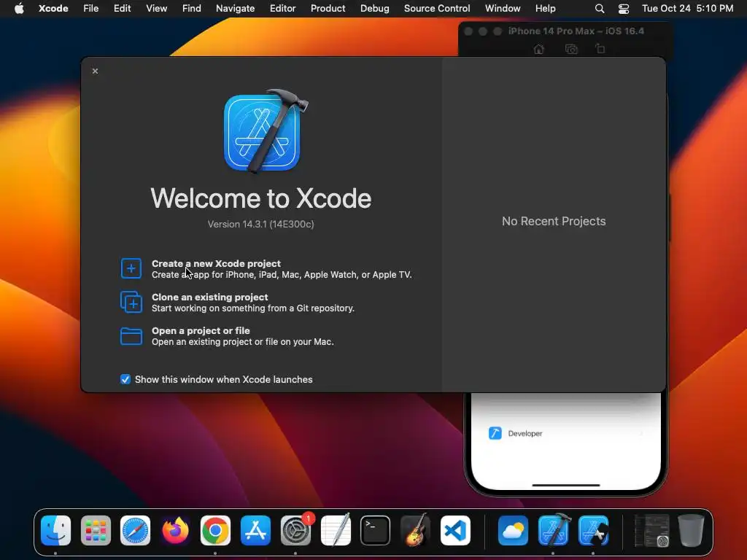Open the Product menu

(328, 9)
